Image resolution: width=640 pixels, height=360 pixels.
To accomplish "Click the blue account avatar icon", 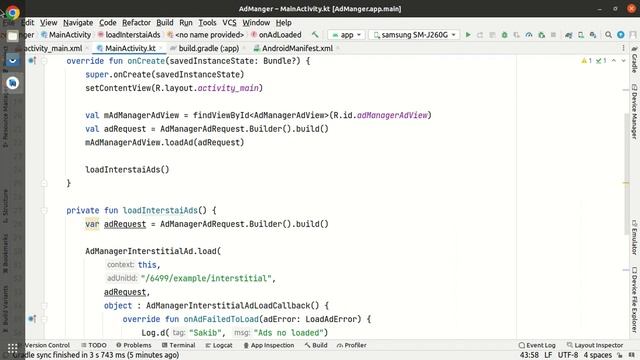I will coord(621,35).
